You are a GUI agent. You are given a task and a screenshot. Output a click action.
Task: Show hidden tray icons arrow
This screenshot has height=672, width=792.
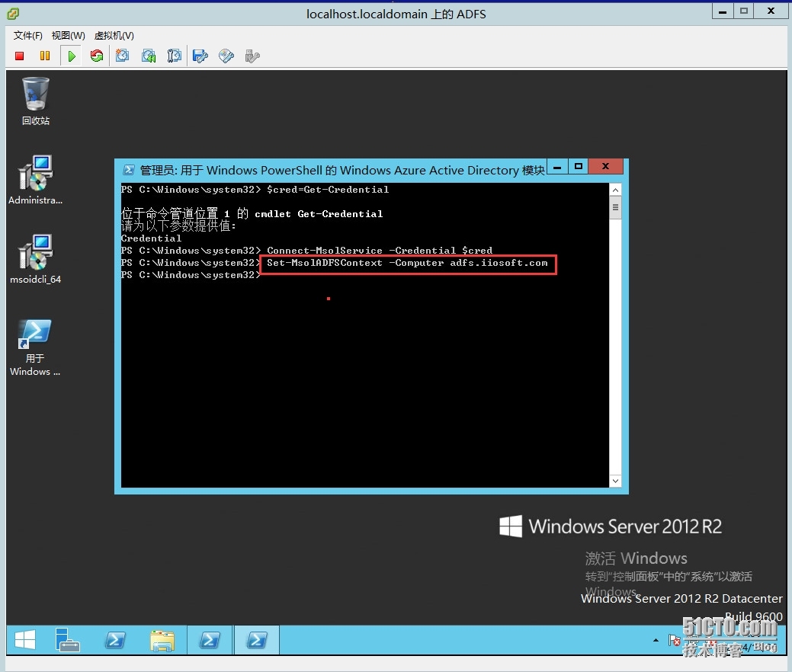[656, 640]
